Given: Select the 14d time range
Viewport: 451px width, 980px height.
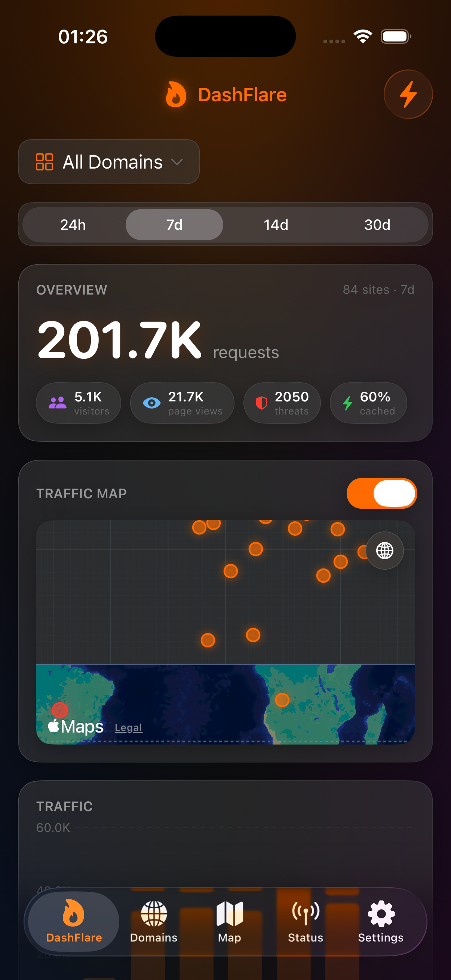Looking at the screenshot, I should click(276, 225).
